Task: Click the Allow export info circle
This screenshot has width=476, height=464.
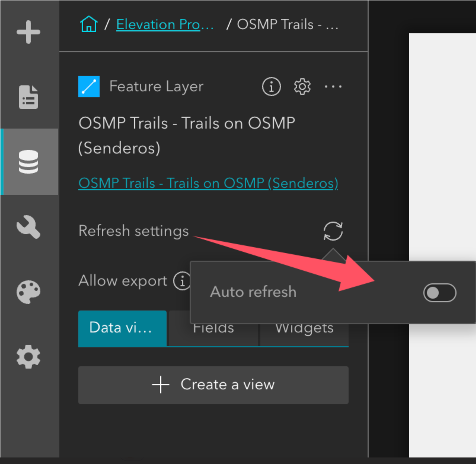Action: coord(181,281)
